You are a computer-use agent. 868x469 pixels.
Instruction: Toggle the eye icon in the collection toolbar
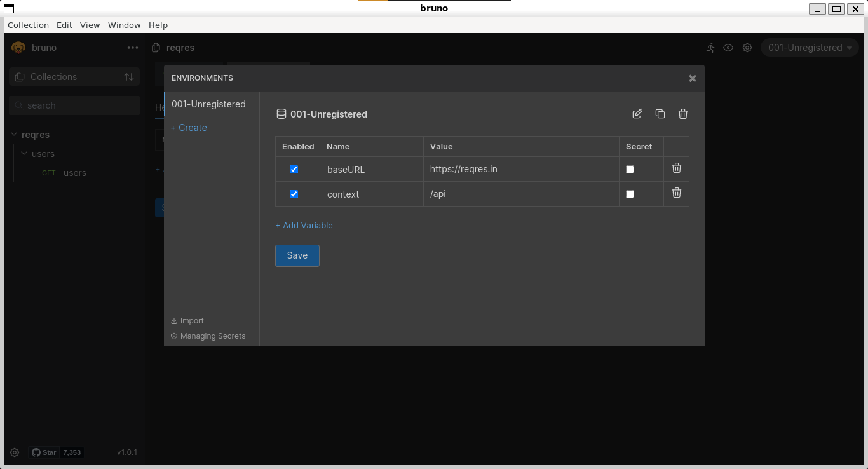728,48
